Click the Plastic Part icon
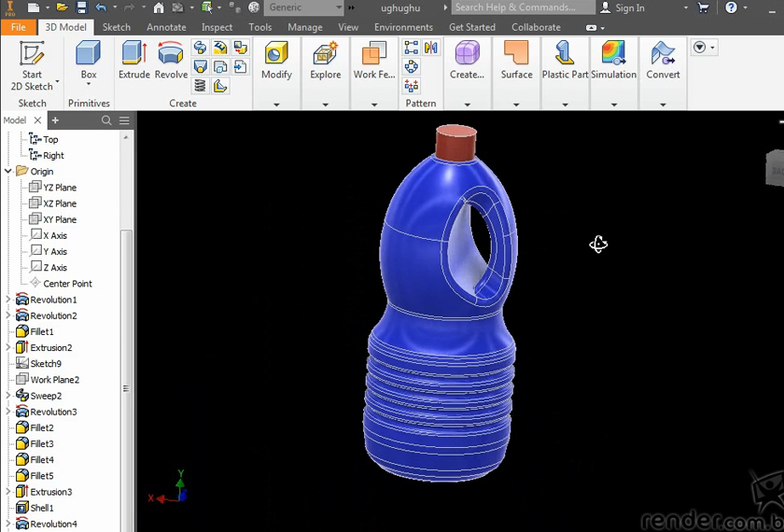This screenshot has width=784, height=532. [565, 62]
